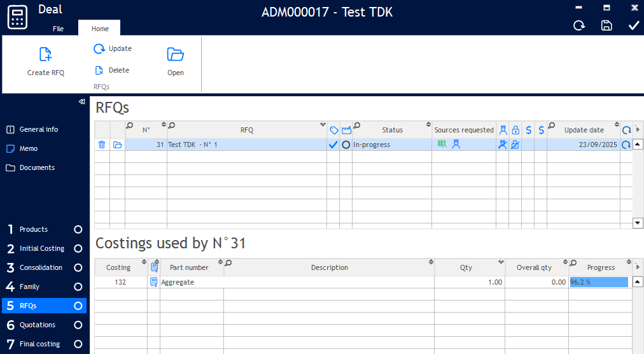Open the Memo section
This screenshot has height=354, width=644.
pos(22,148)
